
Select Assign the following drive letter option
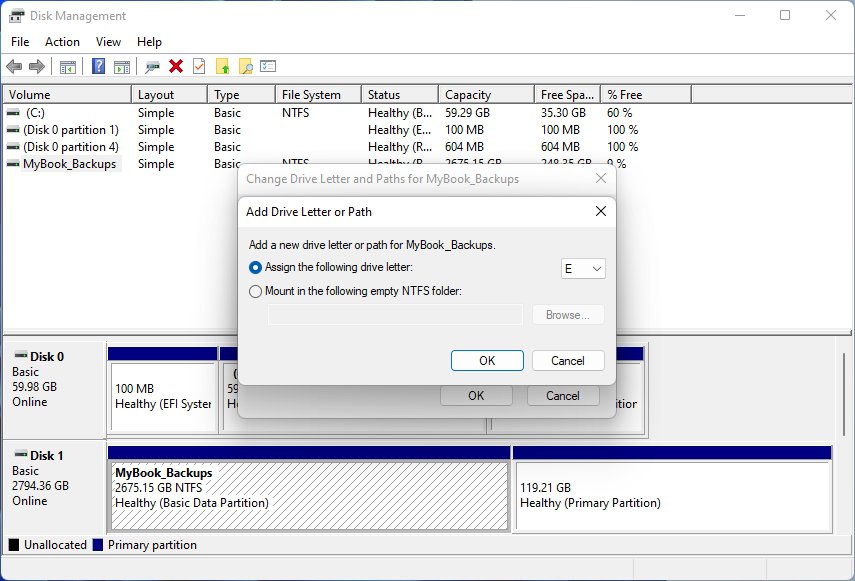coord(255,268)
